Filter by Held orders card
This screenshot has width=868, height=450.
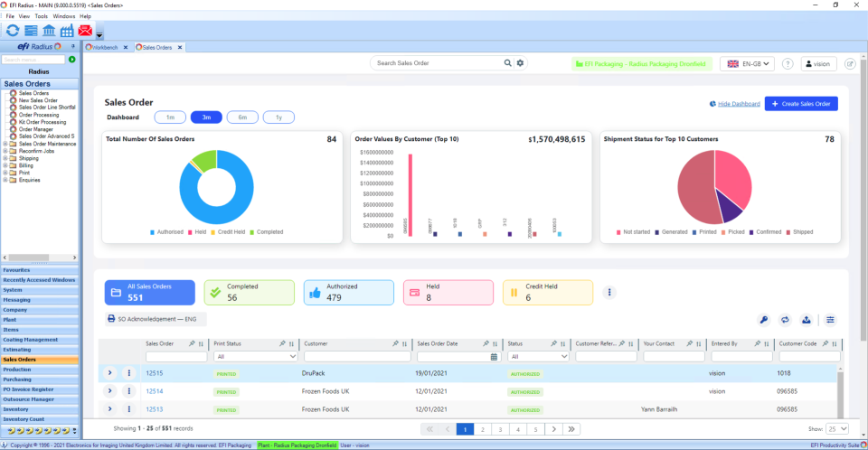(448, 292)
